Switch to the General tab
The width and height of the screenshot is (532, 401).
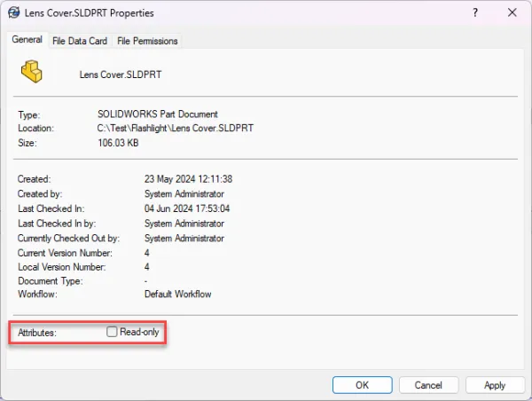(x=27, y=39)
